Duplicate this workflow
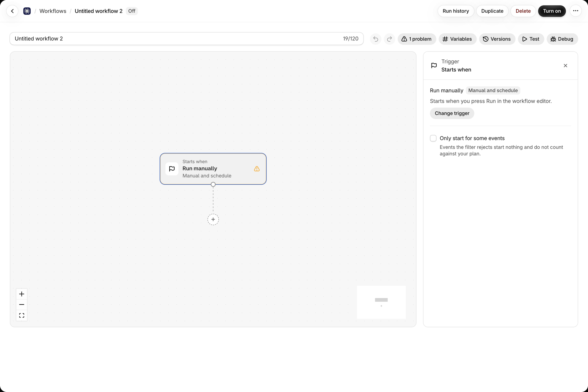The width and height of the screenshot is (588, 392). click(492, 11)
